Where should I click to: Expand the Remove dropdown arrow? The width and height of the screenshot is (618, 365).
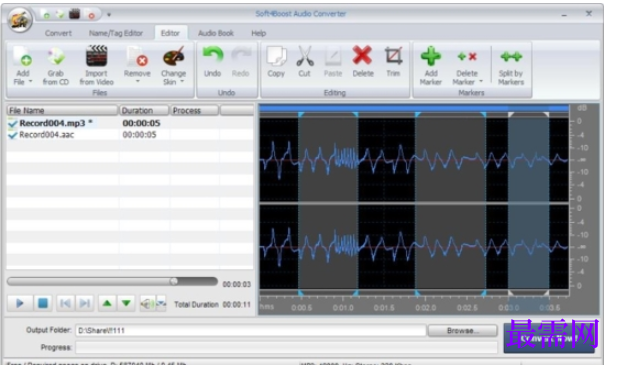tap(138, 82)
